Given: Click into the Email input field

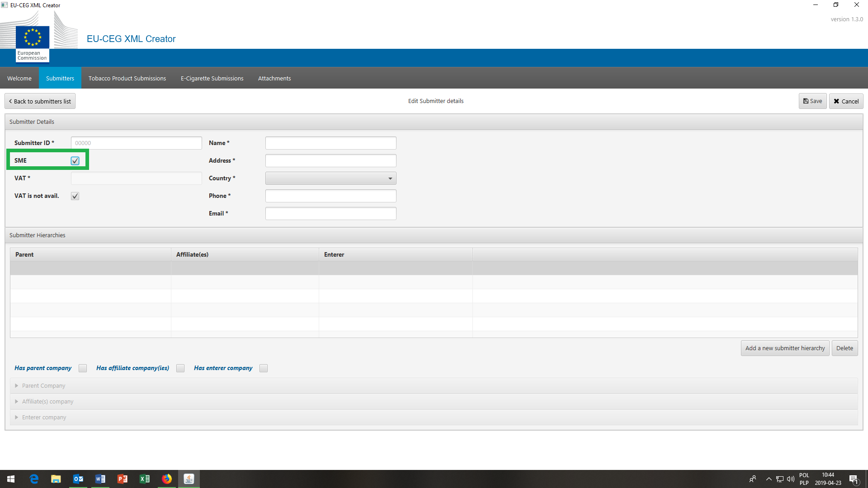Looking at the screenshot, I should [x=330, y=214].
